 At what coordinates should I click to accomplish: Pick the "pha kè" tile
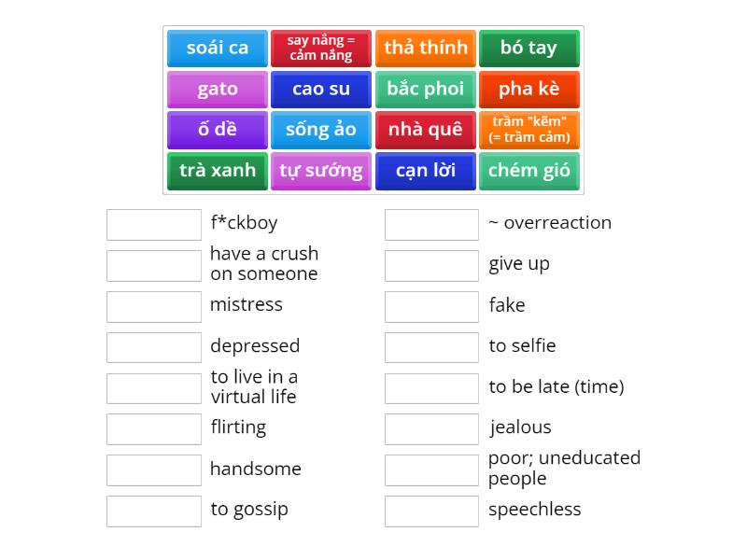529,89
